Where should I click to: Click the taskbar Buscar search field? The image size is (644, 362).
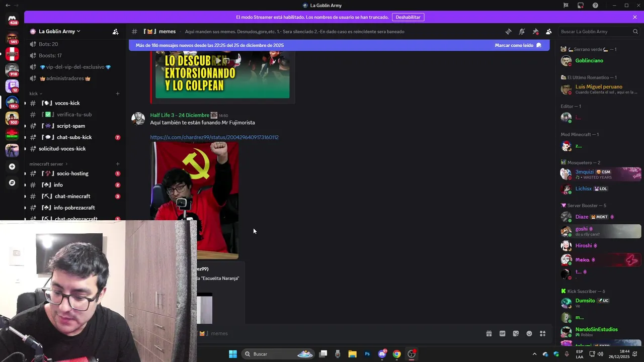278,354
